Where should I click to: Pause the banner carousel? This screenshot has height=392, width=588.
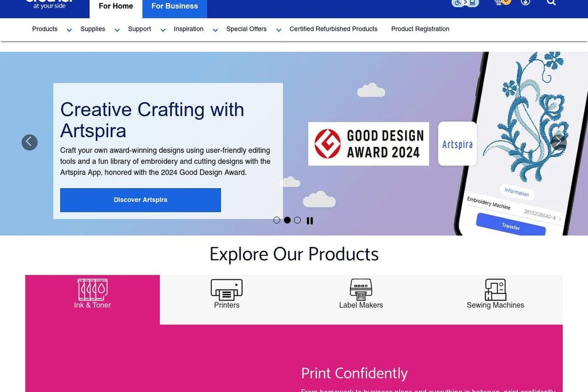coord(310,220)
